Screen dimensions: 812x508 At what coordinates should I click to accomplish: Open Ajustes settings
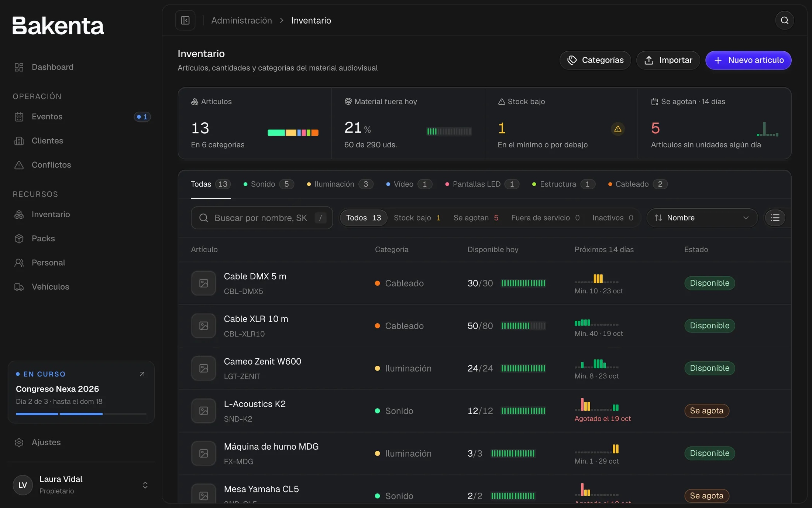(81, 442)
